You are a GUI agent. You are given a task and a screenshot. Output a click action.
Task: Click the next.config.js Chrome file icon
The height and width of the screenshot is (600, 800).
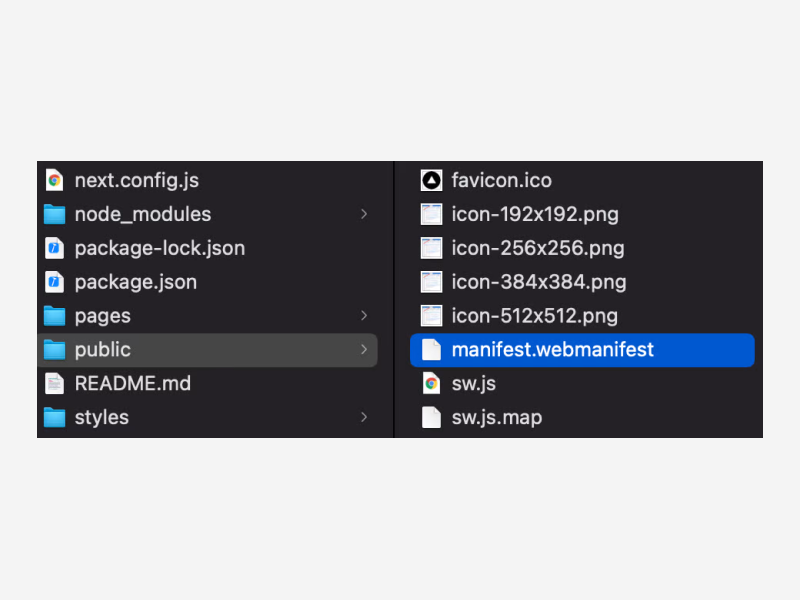tap(54, 180)
